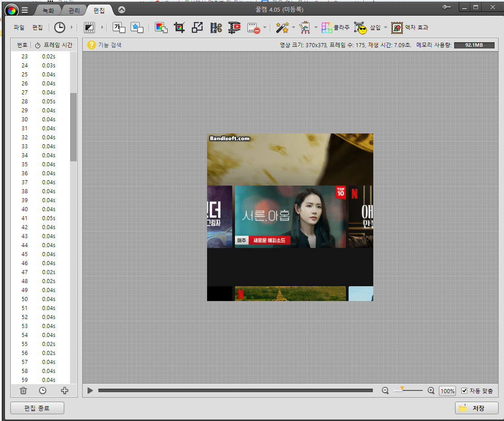Expand the arrow next to film frame icon
504x421 pixels.
[x=102, y=27]
